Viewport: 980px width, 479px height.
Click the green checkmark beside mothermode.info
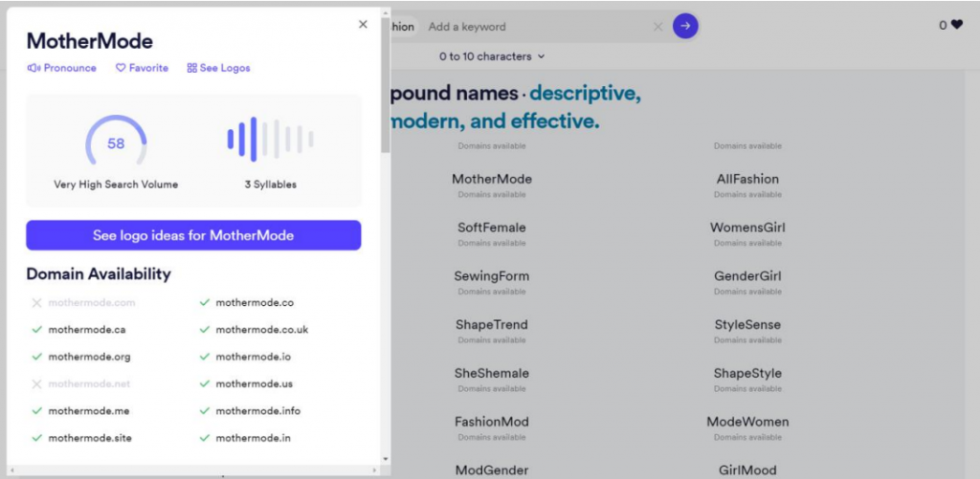205,411
